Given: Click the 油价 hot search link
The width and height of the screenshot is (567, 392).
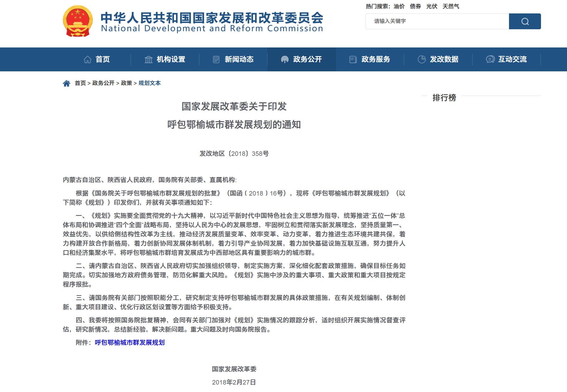Looking at the screenshot, I should (399, 6).
